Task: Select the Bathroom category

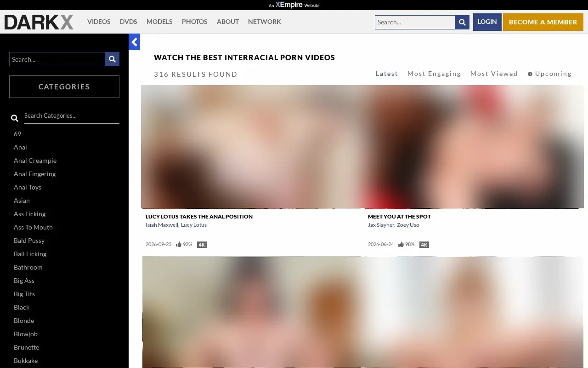Action: [28, 267]
